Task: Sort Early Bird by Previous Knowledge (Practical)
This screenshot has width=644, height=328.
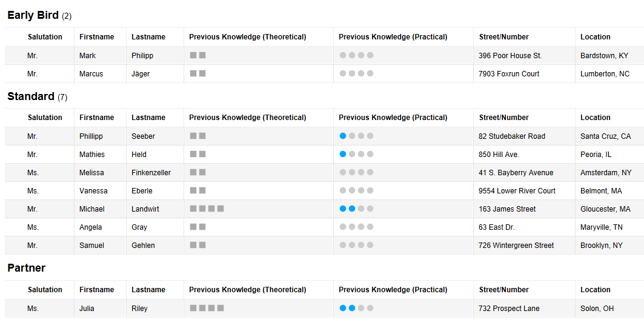Action: pyautogui.click(x=393, y=37)
